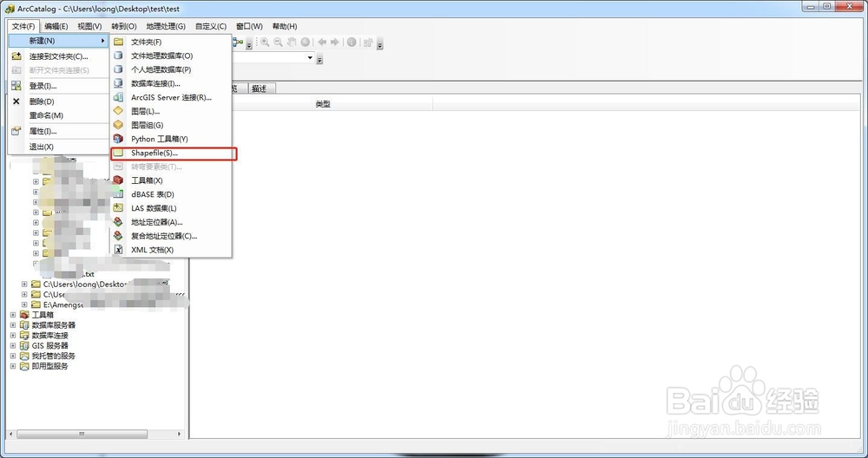Select 退出(X) to exit ArcCatalog
The image size is (868, 458).
59,147
